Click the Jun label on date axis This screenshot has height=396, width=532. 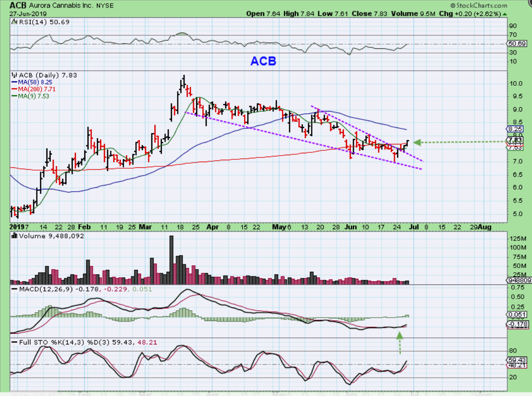351,227
